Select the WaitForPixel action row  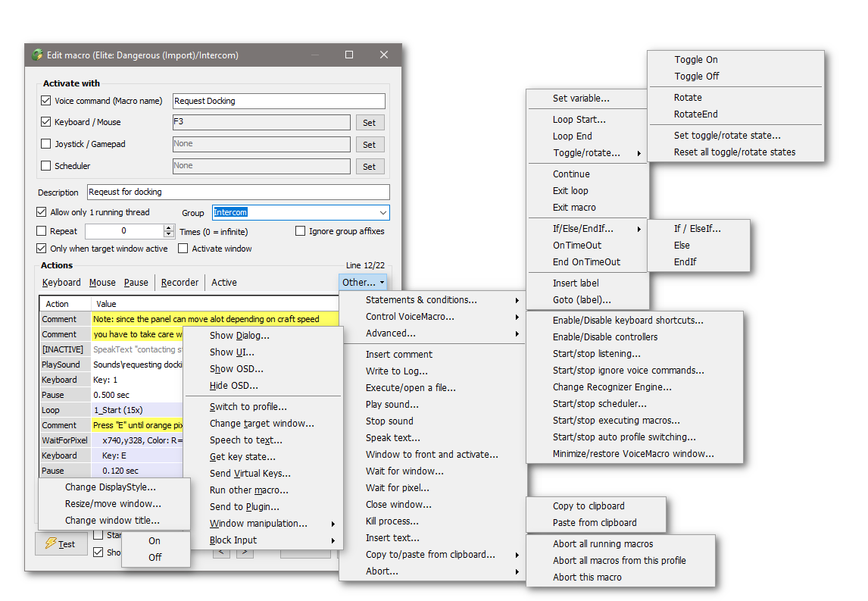112,440
